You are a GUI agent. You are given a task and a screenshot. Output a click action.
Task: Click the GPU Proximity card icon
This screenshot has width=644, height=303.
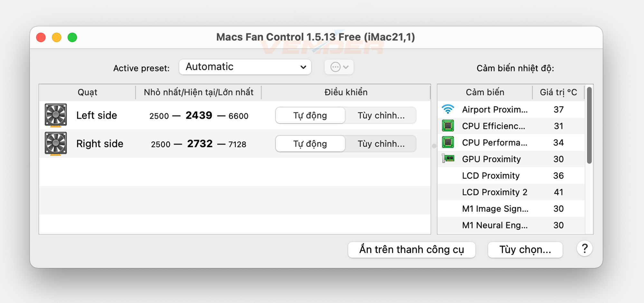(448, 159)
